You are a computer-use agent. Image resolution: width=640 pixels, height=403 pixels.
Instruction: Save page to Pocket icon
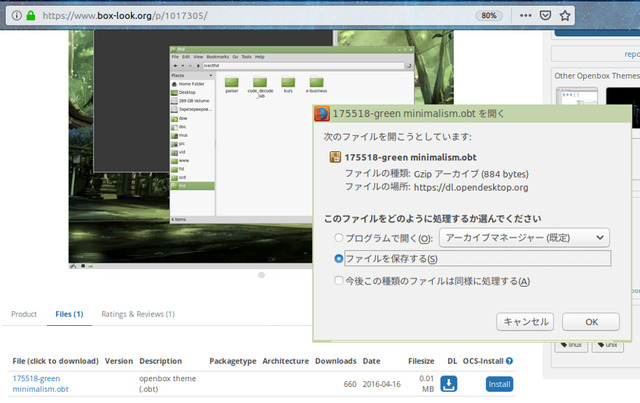545,16
